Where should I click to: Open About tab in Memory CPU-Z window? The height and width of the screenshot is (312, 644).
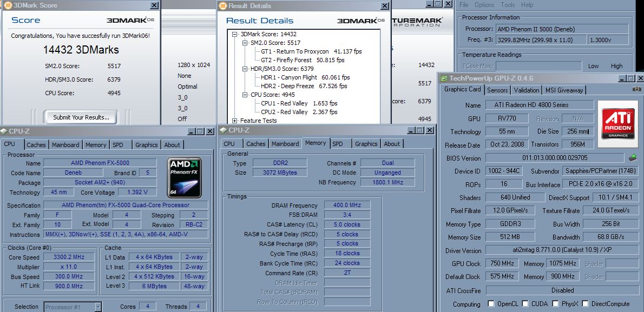[392, 144]
